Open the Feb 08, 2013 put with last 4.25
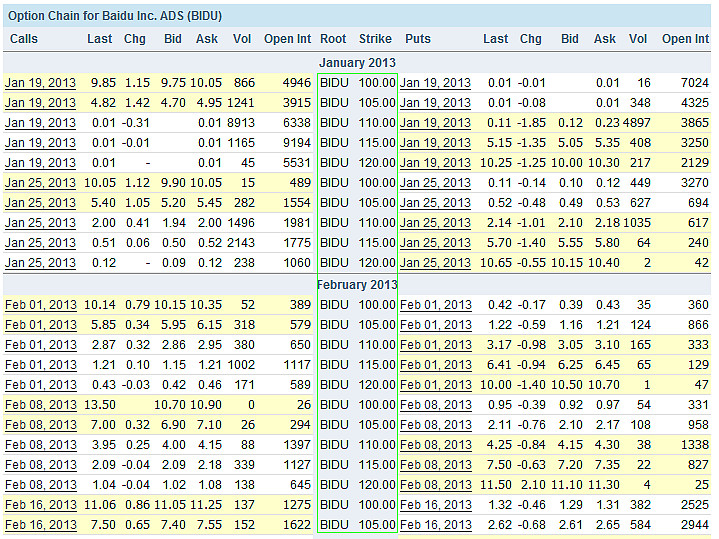 tap(436, 445)
